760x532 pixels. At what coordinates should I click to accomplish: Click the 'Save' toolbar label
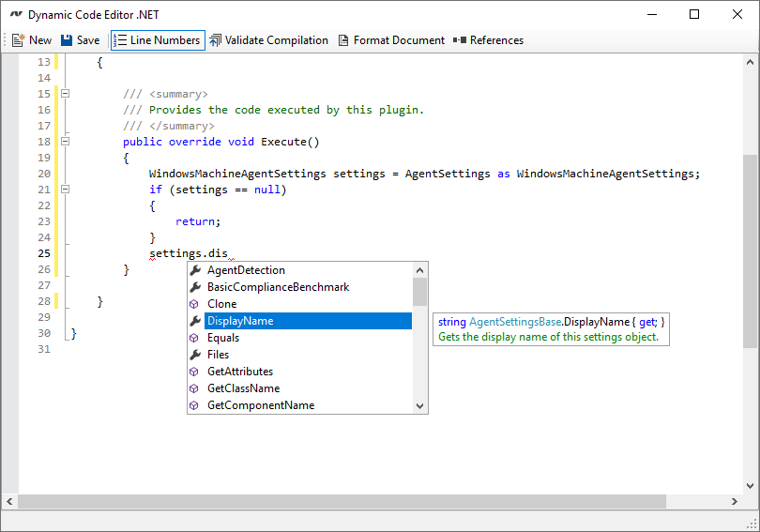coord(88,40)
